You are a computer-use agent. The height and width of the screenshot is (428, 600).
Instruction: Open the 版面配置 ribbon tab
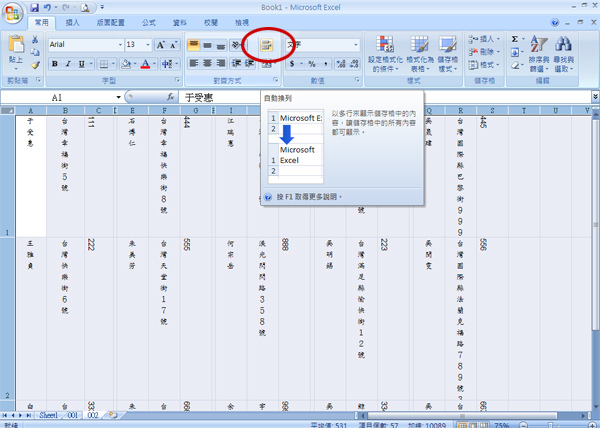(111, 23)
